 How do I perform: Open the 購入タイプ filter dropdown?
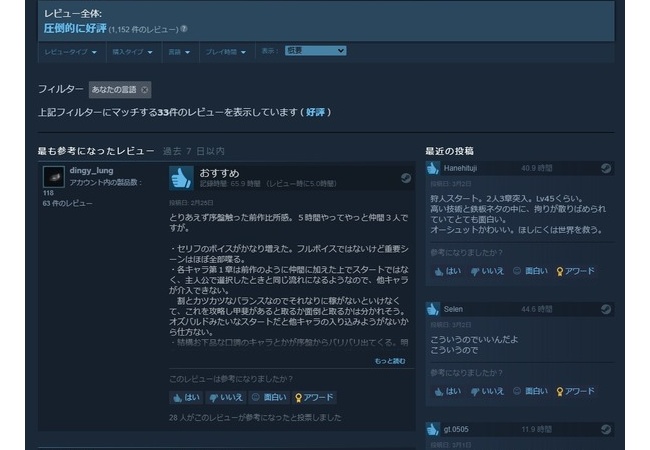[133, 52]
